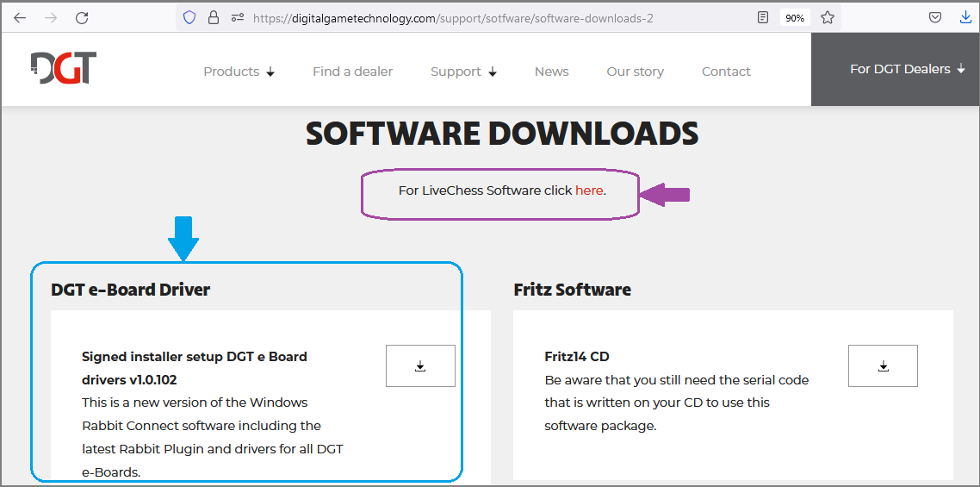The image size is (980, 487).
Task: Go to the News page
Action: coord(552,72)
